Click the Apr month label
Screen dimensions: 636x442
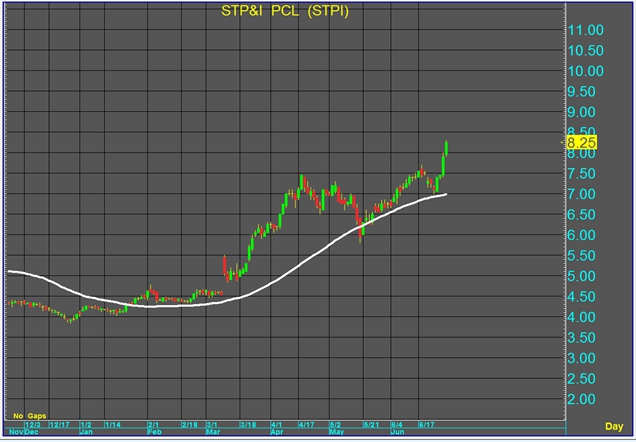coord(277,432)
